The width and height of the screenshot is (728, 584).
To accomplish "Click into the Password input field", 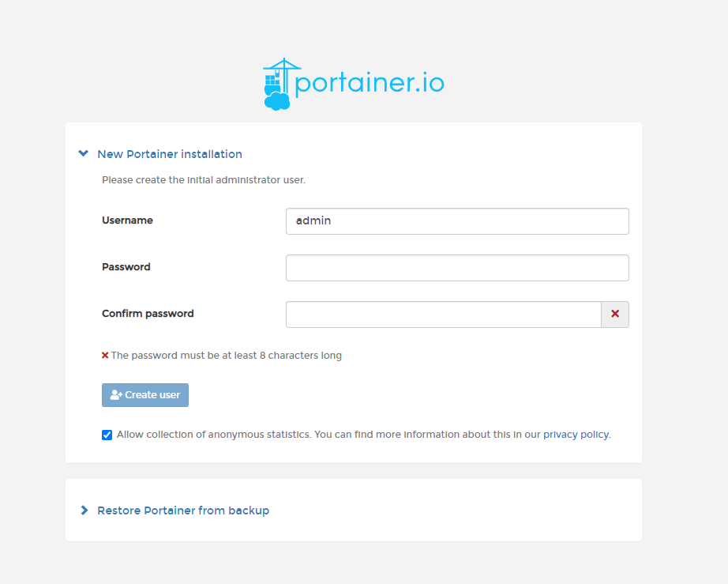I will click(457, 268).
